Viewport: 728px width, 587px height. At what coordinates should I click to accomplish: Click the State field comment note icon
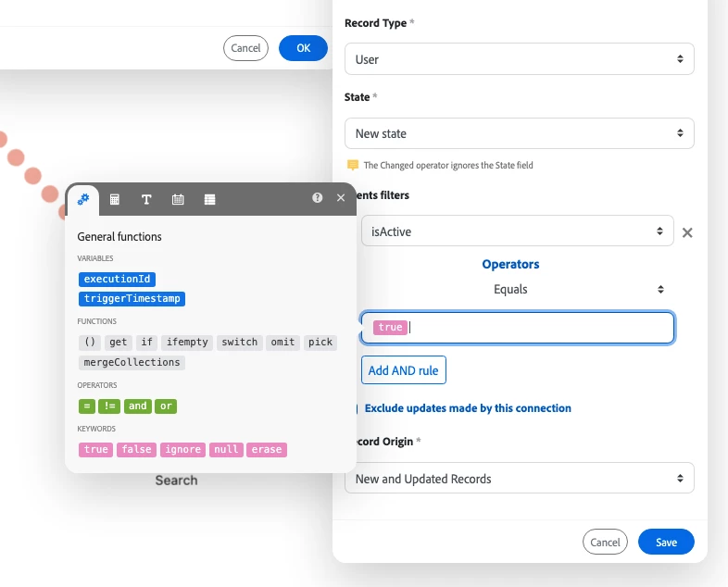click(x=353, y=165)
